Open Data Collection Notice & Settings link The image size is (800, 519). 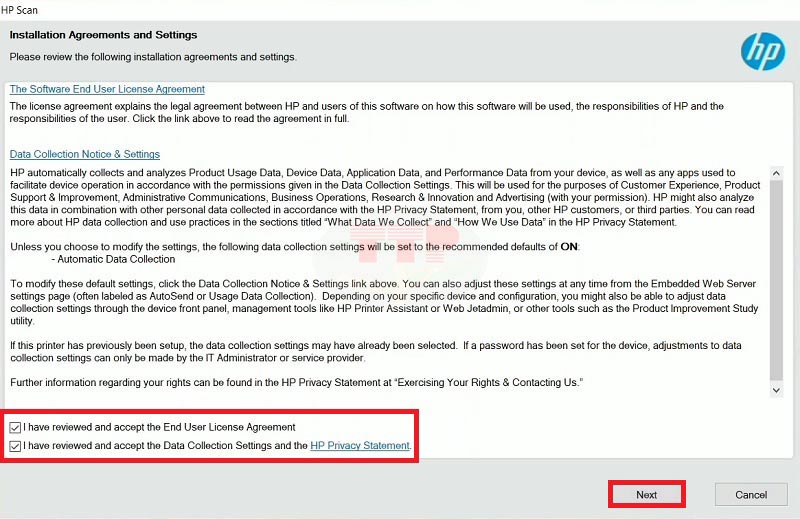[x=85, y=154]
